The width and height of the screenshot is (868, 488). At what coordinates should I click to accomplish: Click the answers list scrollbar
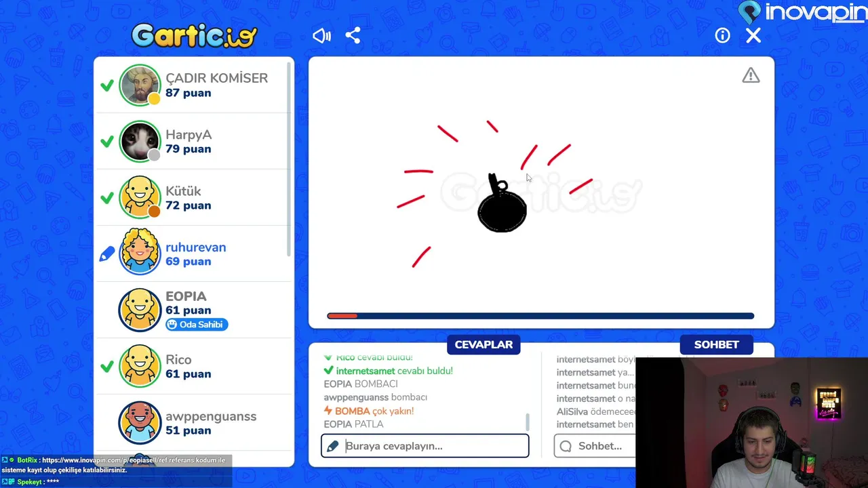pyautogui.click(x=528, y=422)
